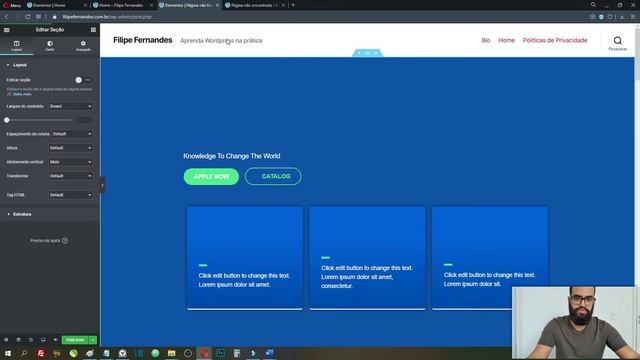Switch to the Avançado tab
This screenshot has width=640, height=360.
(83, 46)
